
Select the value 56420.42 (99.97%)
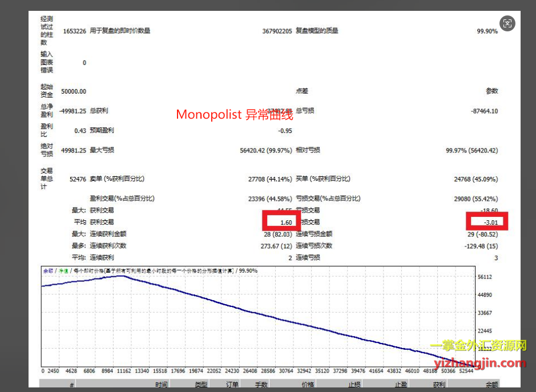[266, 151]
